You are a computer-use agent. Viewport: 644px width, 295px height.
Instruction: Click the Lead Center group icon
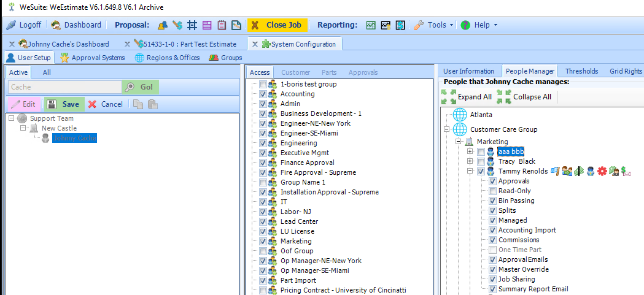[x=273, y=221]
